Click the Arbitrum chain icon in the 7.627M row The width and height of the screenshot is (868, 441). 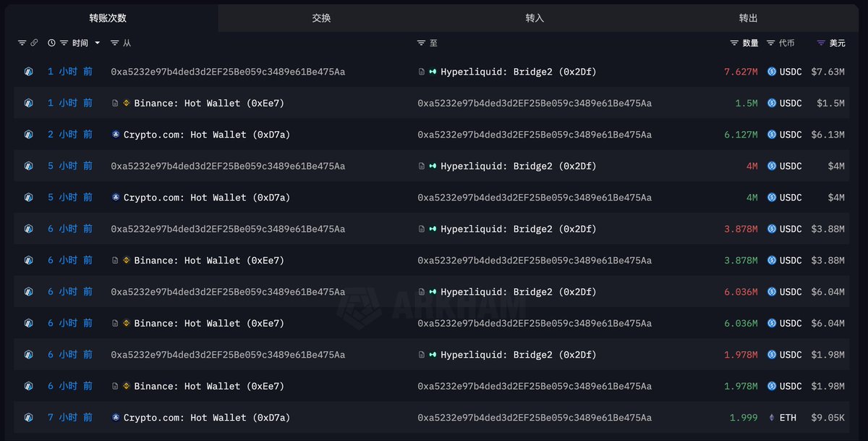point(29,72)
